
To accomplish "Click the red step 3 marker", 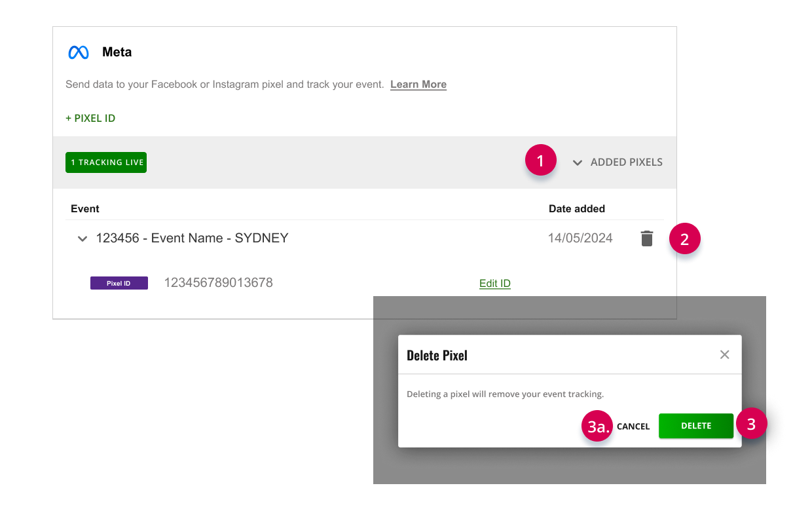I will (x=752, y=424).
